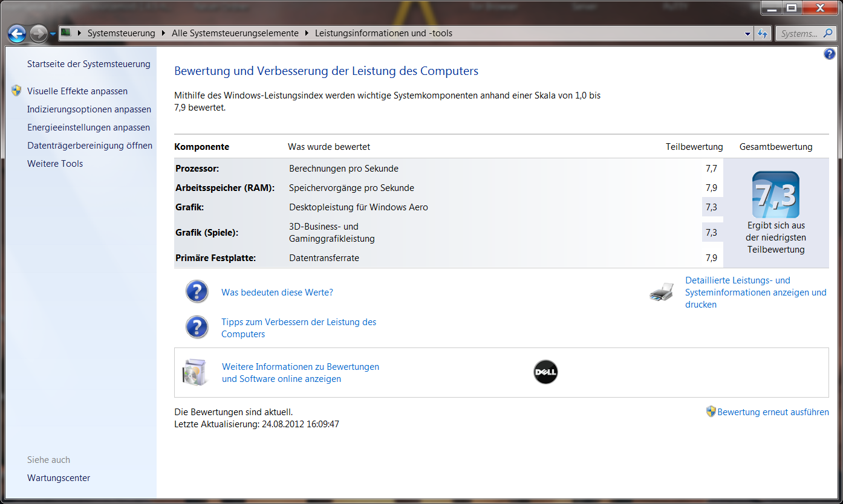Open 'Visuelle Effekte anpassen' link
Screen dimensions: 843x504
[x=77, y=91]
